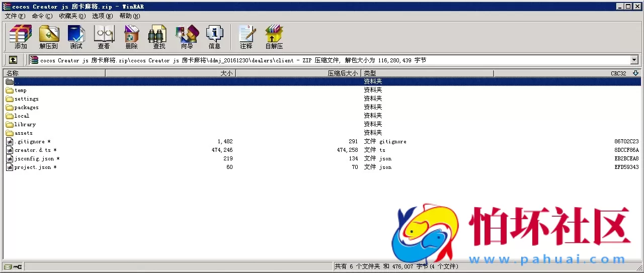Click CRC32 value 86702C23
This screenshot has width=644, height=273.
pos(626,142)
